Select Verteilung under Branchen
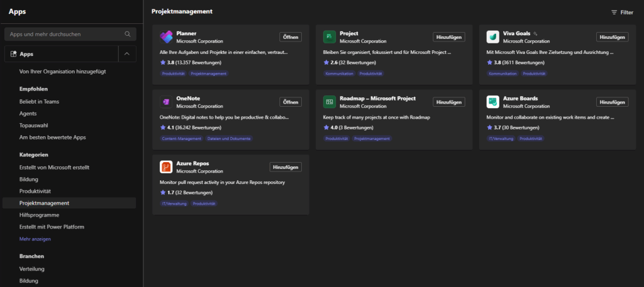 click(x=31, y=269)
